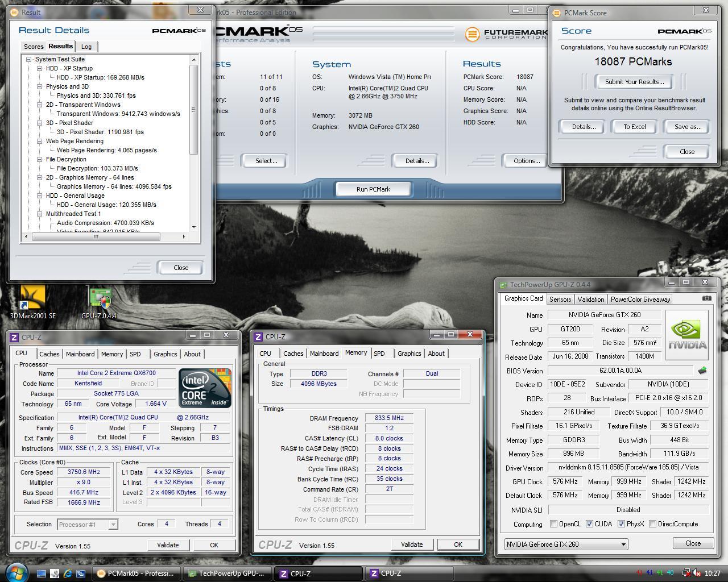
Task: Click the second quick launch icon
Action: 55,573
